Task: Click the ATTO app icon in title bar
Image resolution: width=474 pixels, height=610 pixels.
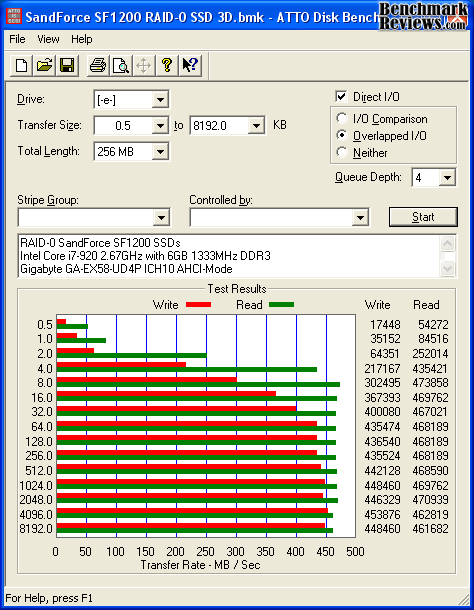Action: [x=14, y=16]
